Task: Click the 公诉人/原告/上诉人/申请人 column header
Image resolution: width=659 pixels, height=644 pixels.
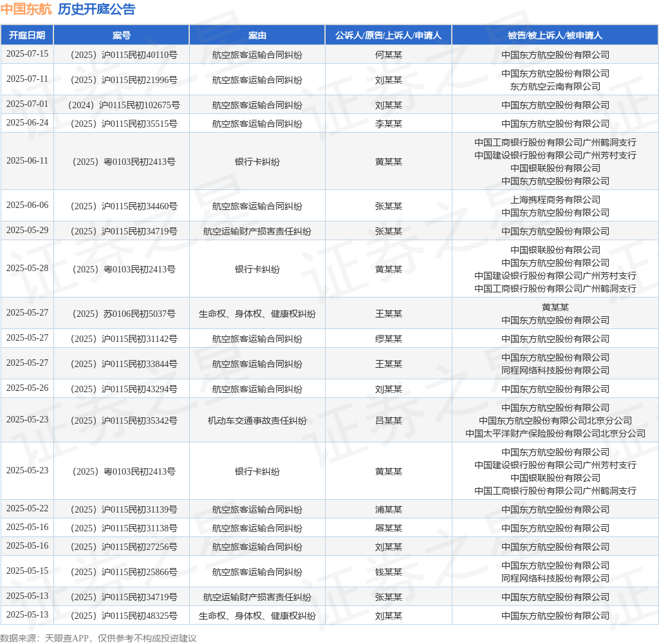Action: pyautogui.click(x=388, y=35)
